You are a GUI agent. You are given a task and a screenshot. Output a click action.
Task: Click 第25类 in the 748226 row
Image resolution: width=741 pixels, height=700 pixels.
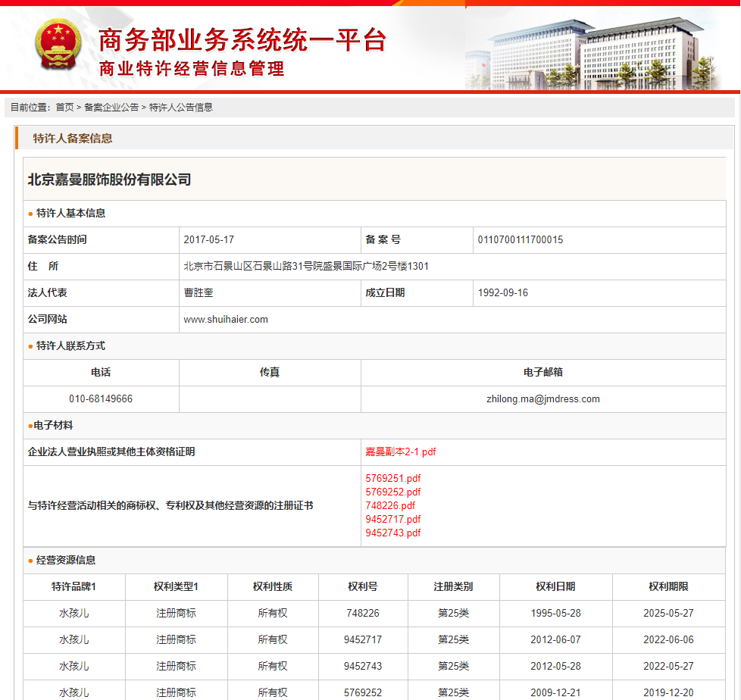[453, 613]
